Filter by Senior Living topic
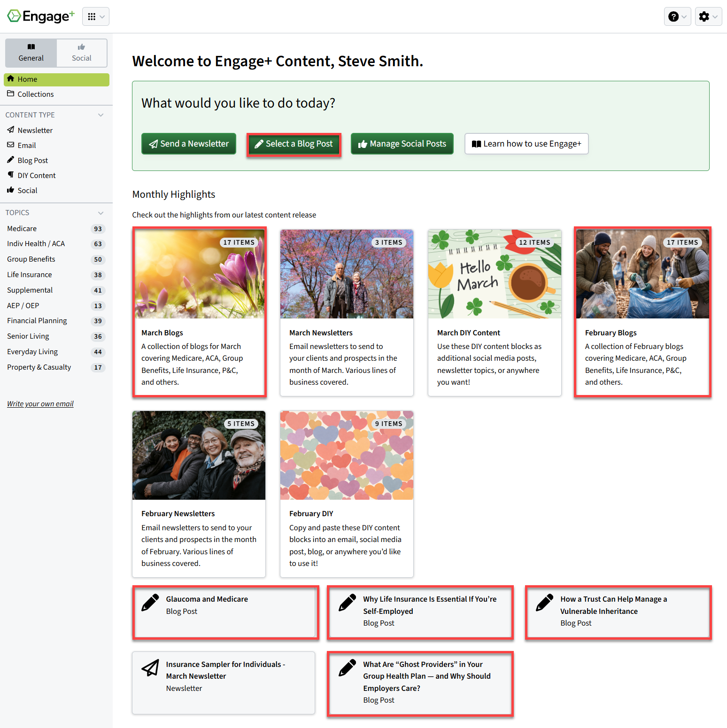The image size is (727, 728). point(56,336)
